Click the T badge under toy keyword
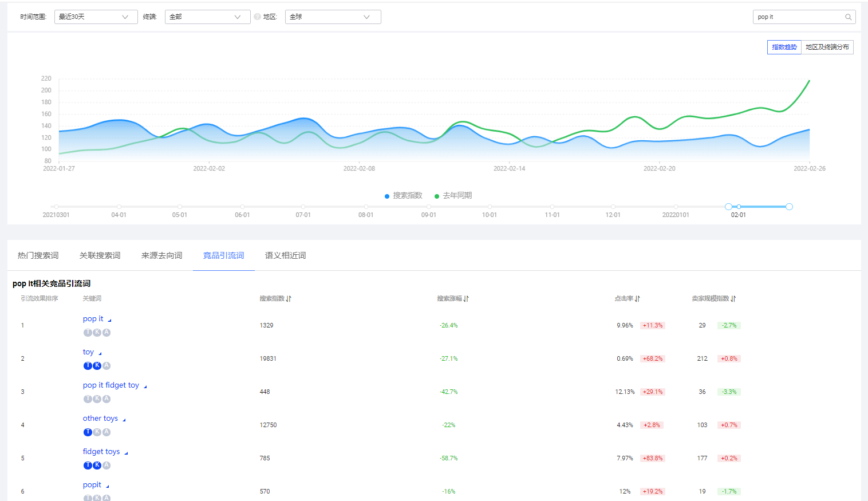868x501 pixels. pyautogui.click(x=88, y=366)
